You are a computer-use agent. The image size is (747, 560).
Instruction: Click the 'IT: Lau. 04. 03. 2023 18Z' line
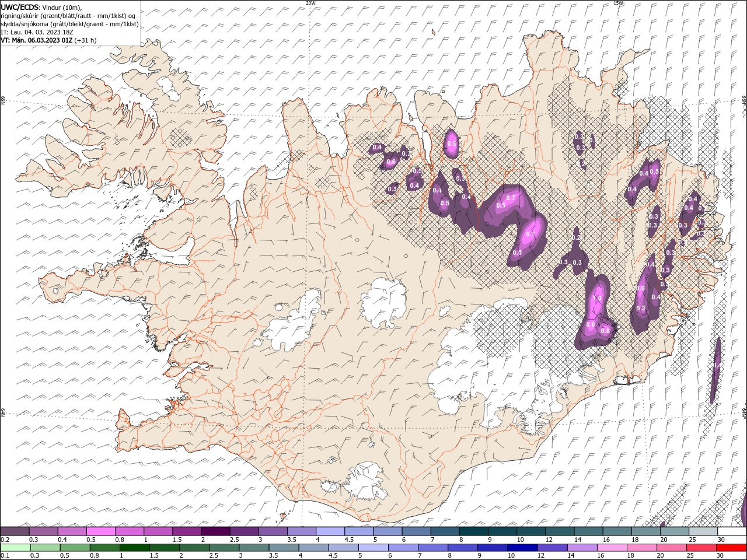pos(37,32)
